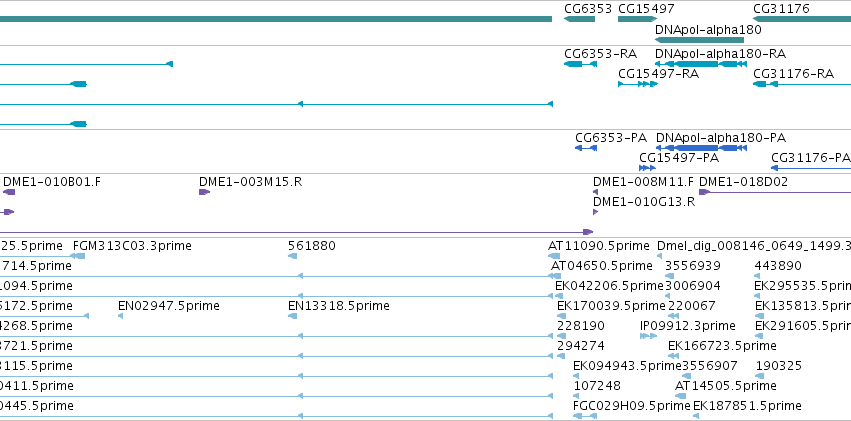Select the EN02947.5prime EST marker
Image resolution: width=851 pixels, height=421 pixels.
tap(120, 316)
